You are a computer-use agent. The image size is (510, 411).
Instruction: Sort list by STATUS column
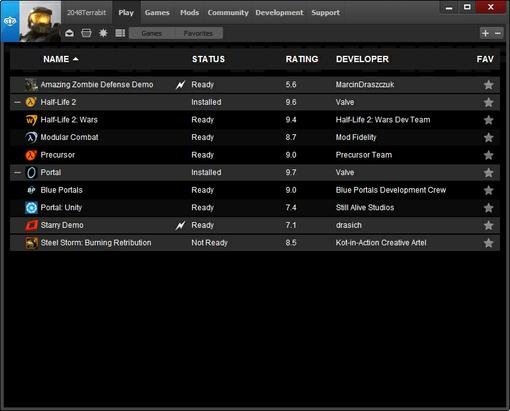[208, 59]
